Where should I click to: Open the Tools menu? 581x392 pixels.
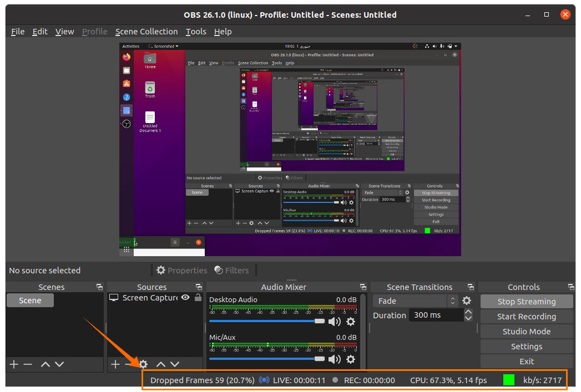tap(196, 32)
